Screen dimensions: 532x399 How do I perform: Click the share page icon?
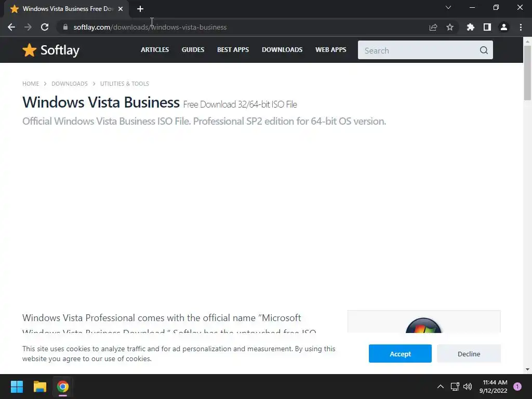click(x=433, y=27)
